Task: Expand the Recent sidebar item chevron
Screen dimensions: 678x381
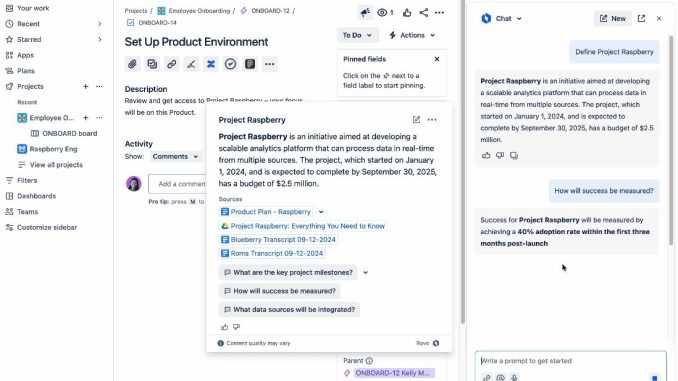Action: (99, 24)
